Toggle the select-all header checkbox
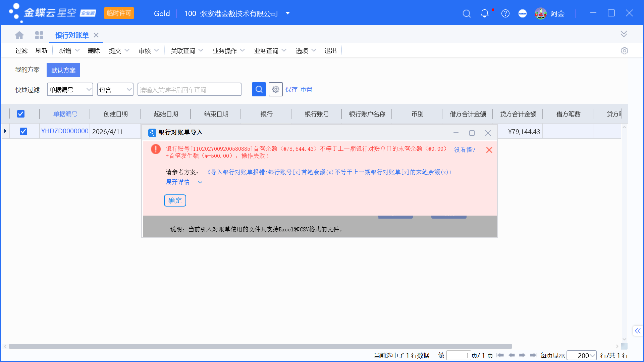The height and width of the screenshot is (362, 644). (21, 114)
